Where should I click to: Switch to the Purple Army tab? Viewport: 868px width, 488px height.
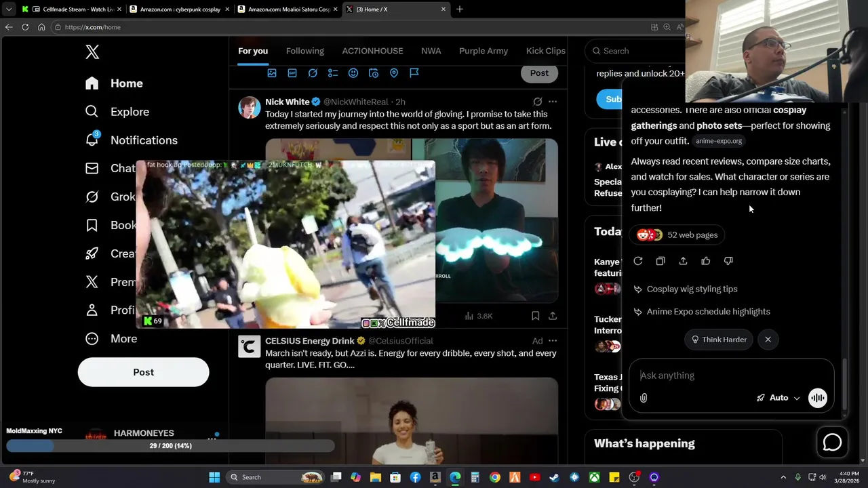click(x=484, y=51)
